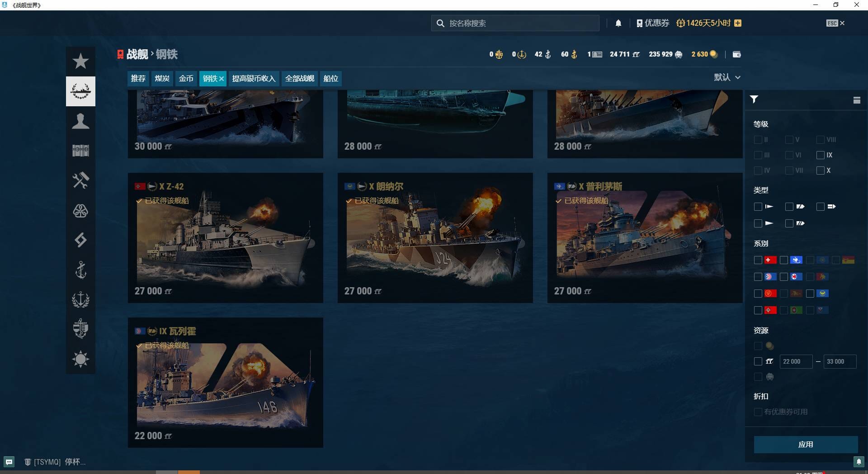Check the tier X filter box
The height and width of the screenshot is (474, 868).
[820, 171]
